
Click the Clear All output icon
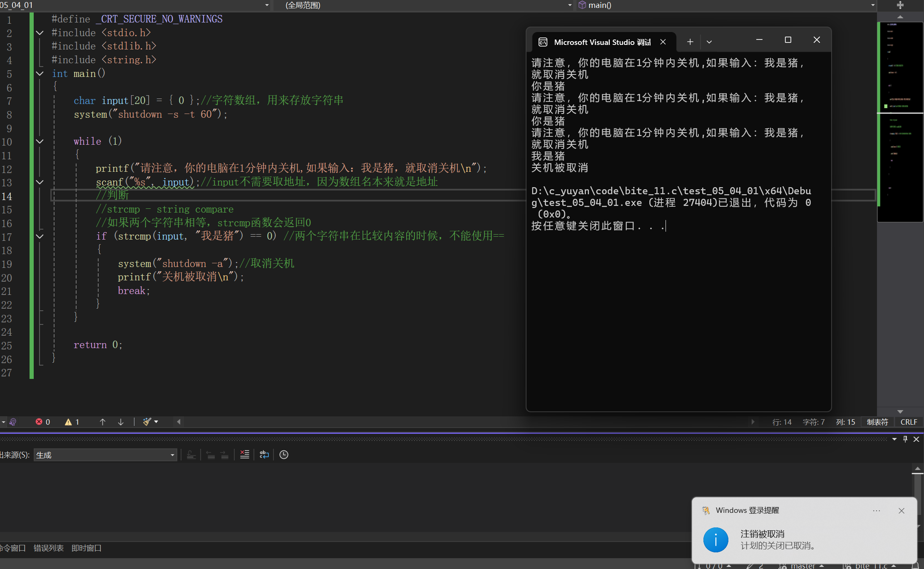pos(245,455)
